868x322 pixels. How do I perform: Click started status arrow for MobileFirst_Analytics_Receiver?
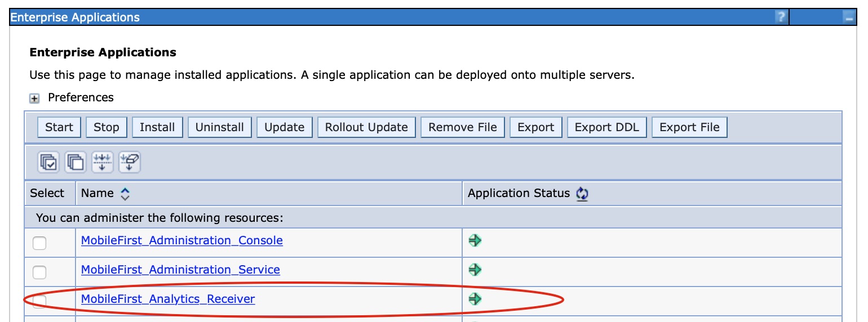pos(475,299)
